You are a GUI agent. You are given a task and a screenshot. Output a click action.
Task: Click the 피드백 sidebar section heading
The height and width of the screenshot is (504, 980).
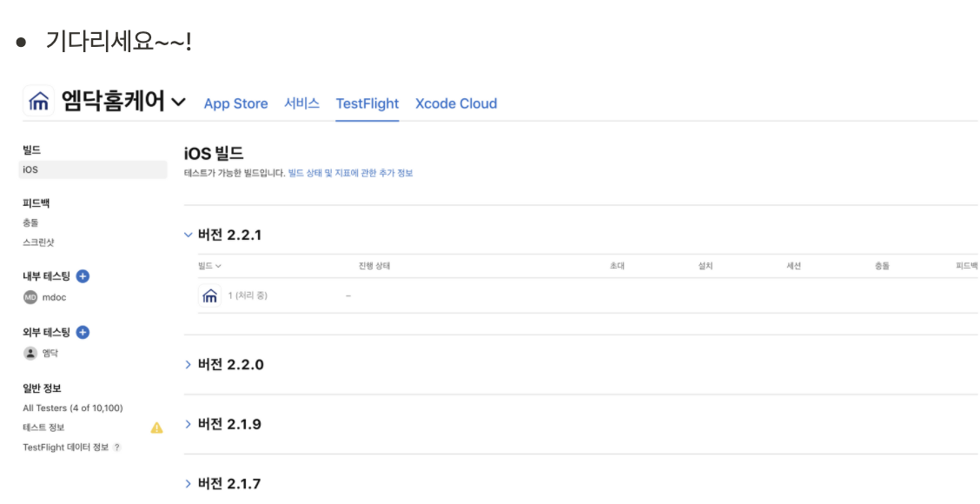coord(36,203)
